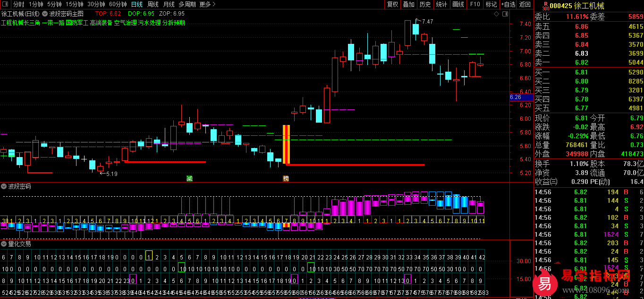The height and width of the screenshot is (299, 644).
Task: Open the 量化交易 sub-panel dropdown arrow
Action: pyautogui.click(x=4, y=244)
